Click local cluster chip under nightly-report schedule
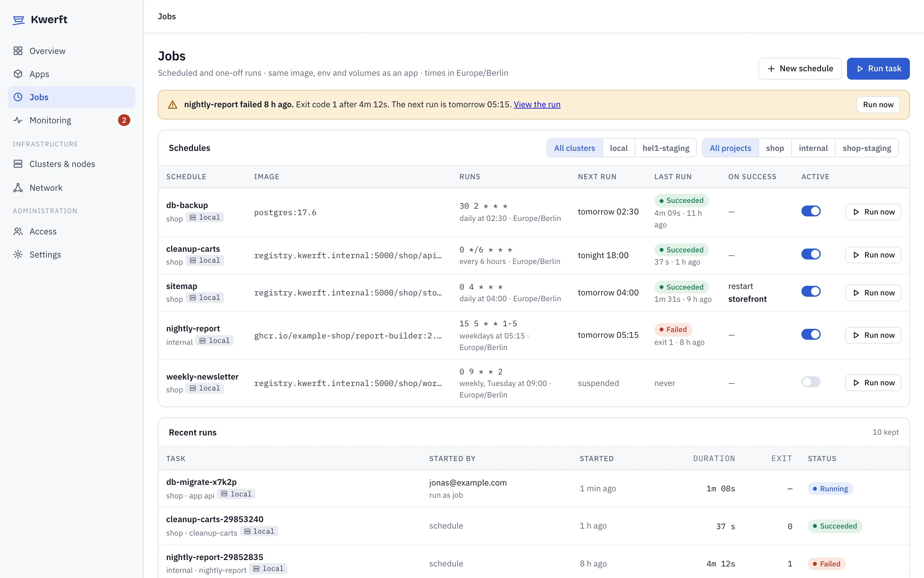This screenshot has height=578, width=924. (x=215, y=341)
